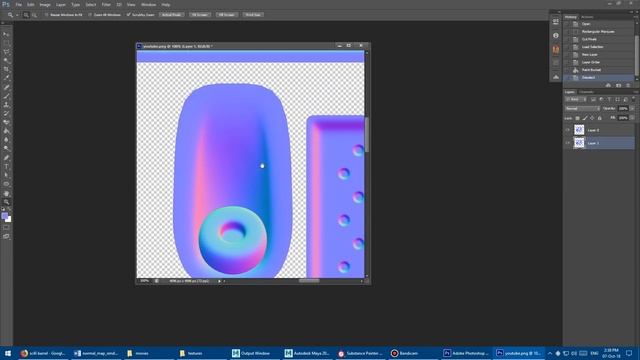Image resolution: width=640 pixels, height=360 pixels.
Task: Disable Scrubby Zoom checkbox
Action: click(129, 15)
